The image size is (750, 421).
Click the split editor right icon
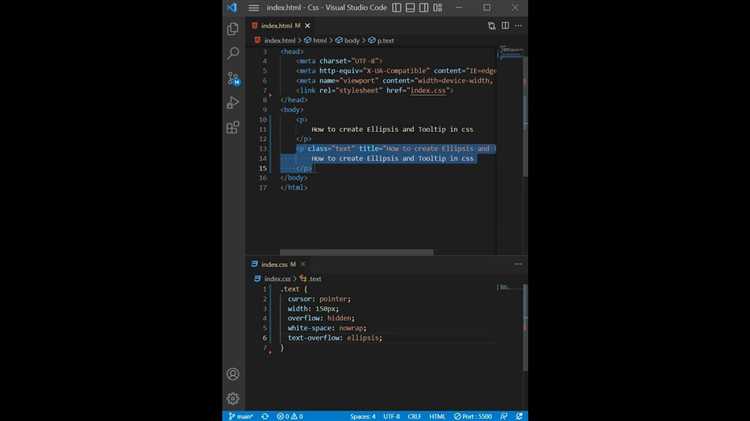tap(504, 25)
